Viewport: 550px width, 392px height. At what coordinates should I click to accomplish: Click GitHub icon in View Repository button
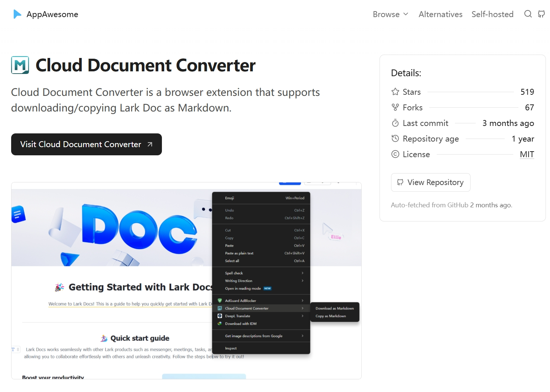click(400, 182)
